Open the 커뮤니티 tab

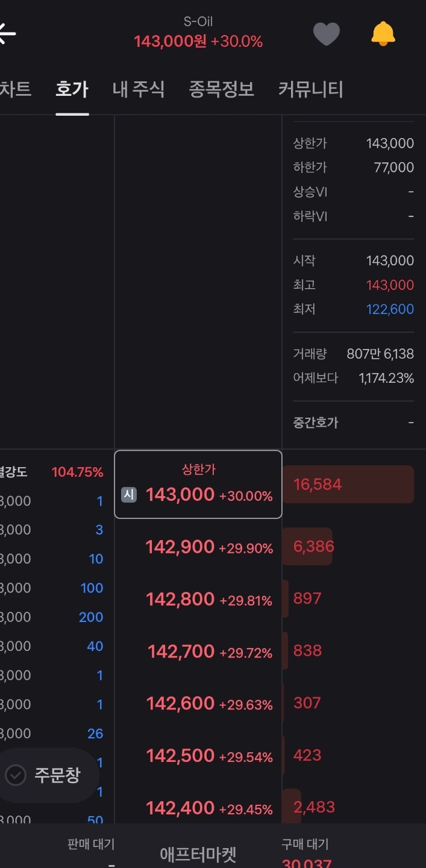[311, 89]
